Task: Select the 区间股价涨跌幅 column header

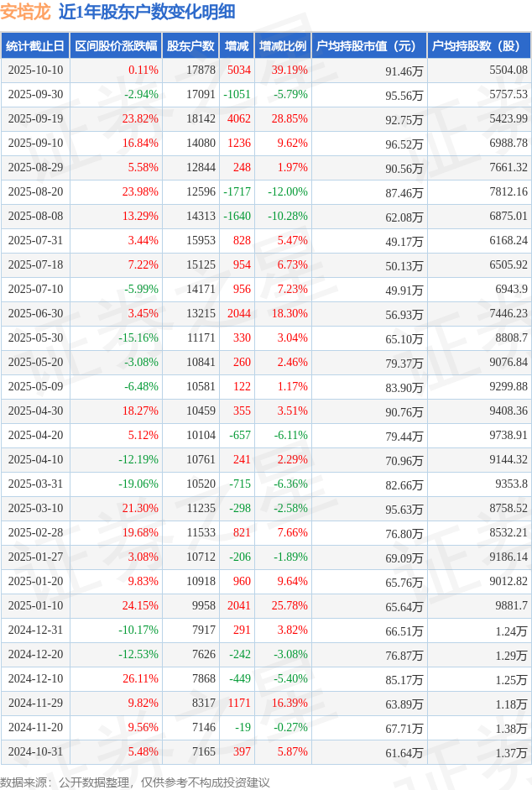Action: tap(115, 46)
